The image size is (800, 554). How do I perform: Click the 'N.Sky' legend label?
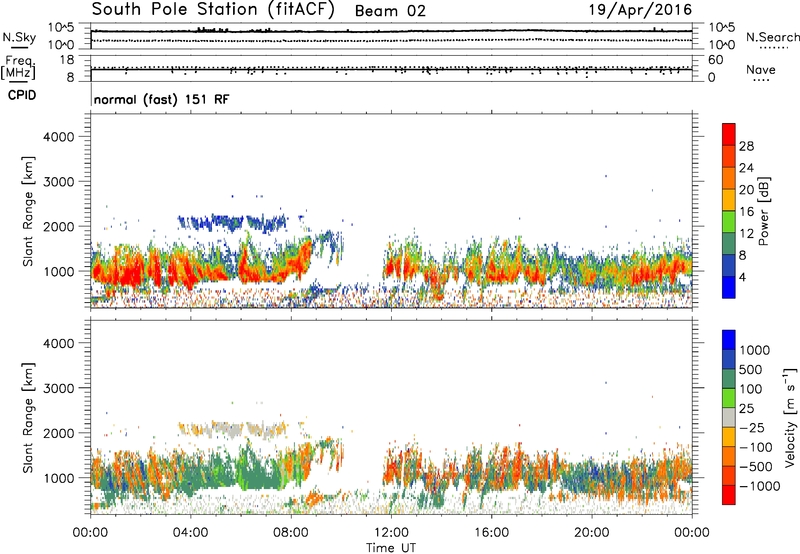[19, 37]
